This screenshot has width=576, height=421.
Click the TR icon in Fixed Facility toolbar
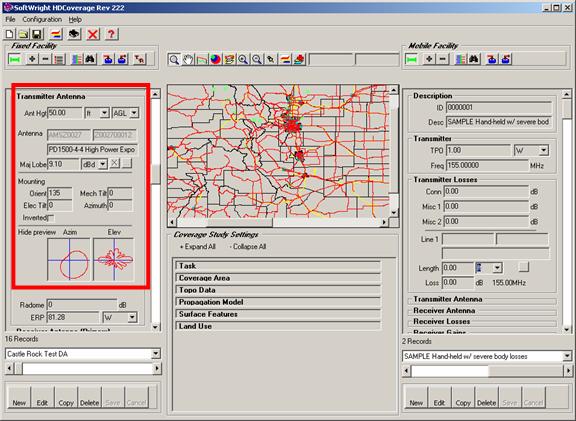coord(139,59)
